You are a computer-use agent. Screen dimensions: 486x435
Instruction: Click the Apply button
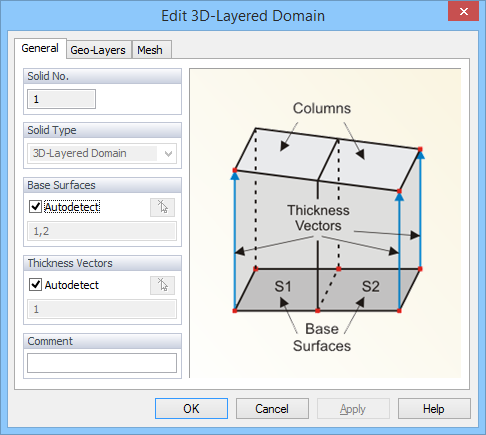tap(353, 409)
